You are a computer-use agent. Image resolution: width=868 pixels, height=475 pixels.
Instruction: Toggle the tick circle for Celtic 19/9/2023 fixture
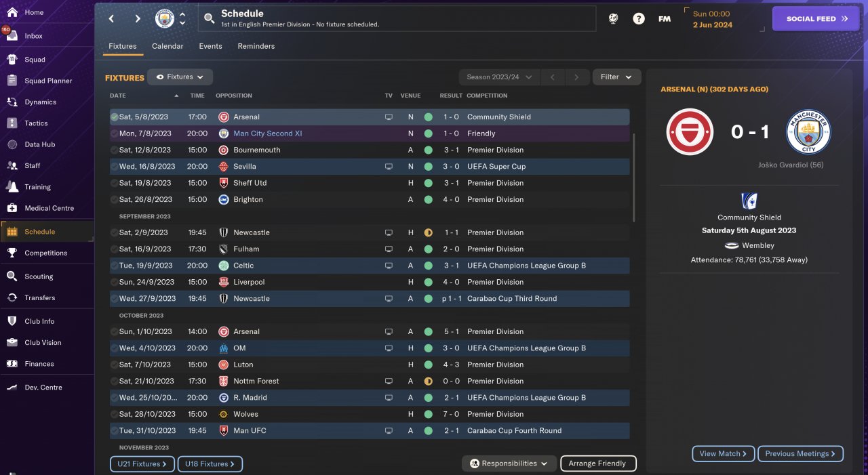point(114,266)
